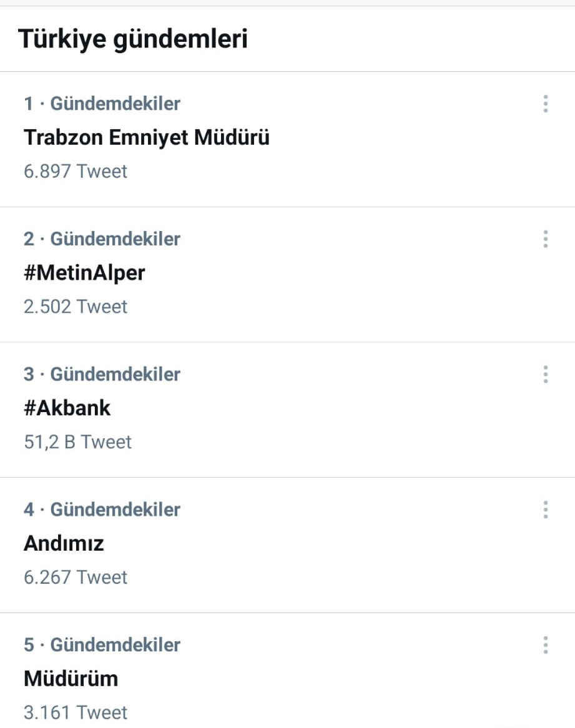This screenshot has width=575, height=728.
Task: Select the 6.897 Tweet count text
Action: 76,171
